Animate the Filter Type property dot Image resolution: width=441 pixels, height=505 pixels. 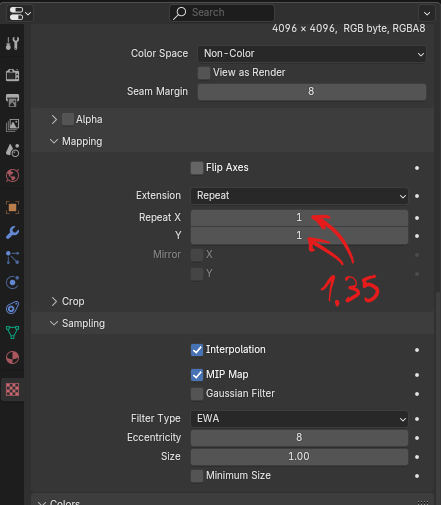pos(417,419)
